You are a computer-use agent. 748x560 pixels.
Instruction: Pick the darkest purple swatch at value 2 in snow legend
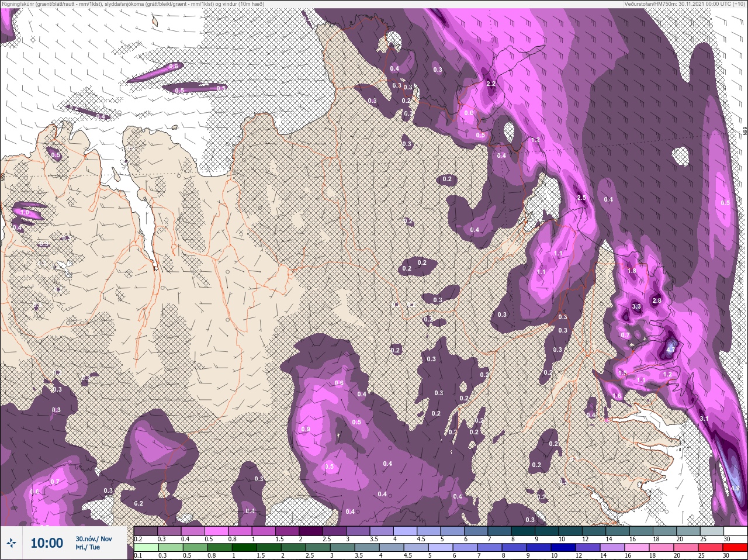311,531
